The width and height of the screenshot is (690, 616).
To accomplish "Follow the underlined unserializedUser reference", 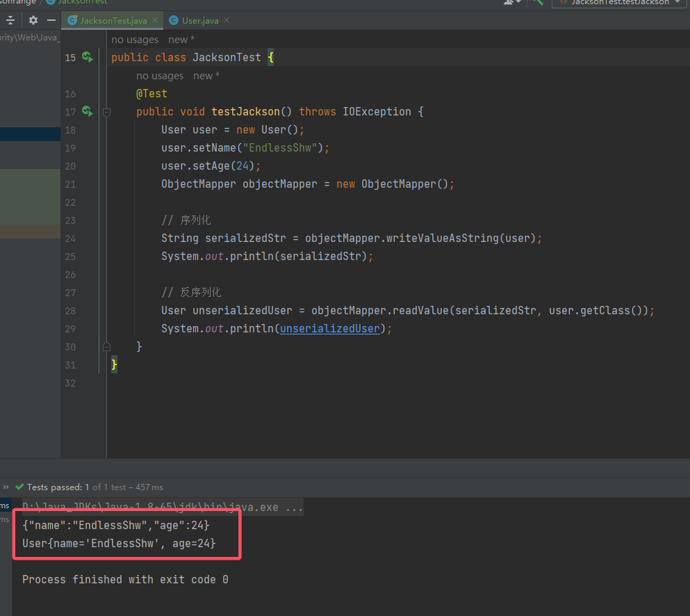I will [x=329, y=329].
